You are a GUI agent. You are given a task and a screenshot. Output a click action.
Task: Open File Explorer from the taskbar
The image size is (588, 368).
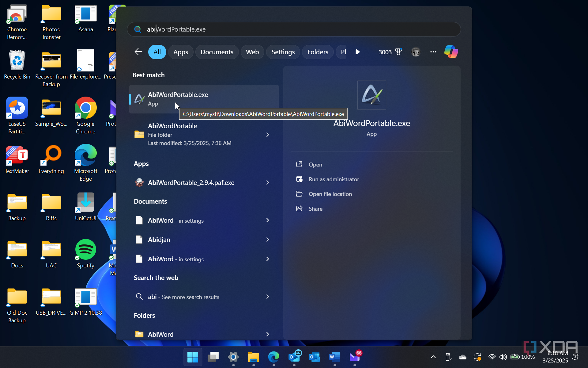[253, 357]
